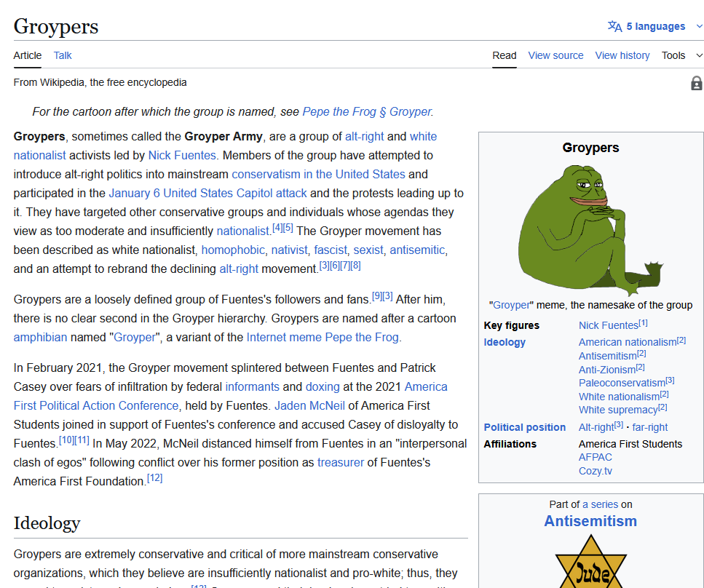Open American nationalism infobox link

click(x=628, y=342)
